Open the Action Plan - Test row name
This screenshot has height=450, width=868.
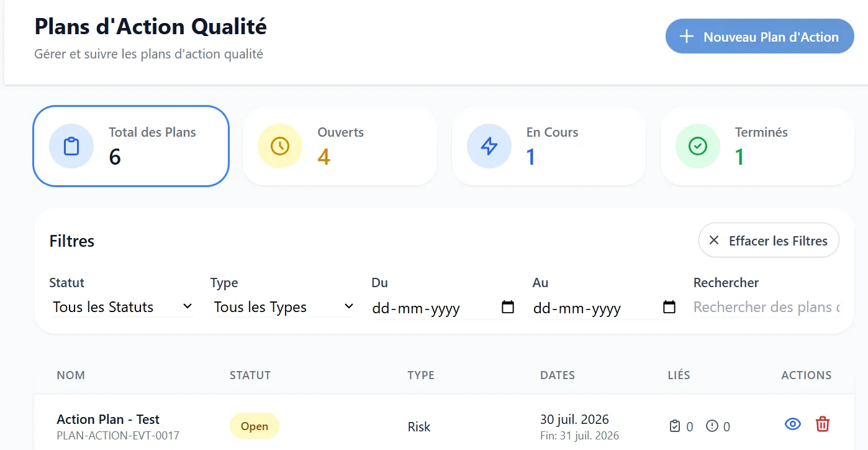pyautogui.click(x=108, y=420)
